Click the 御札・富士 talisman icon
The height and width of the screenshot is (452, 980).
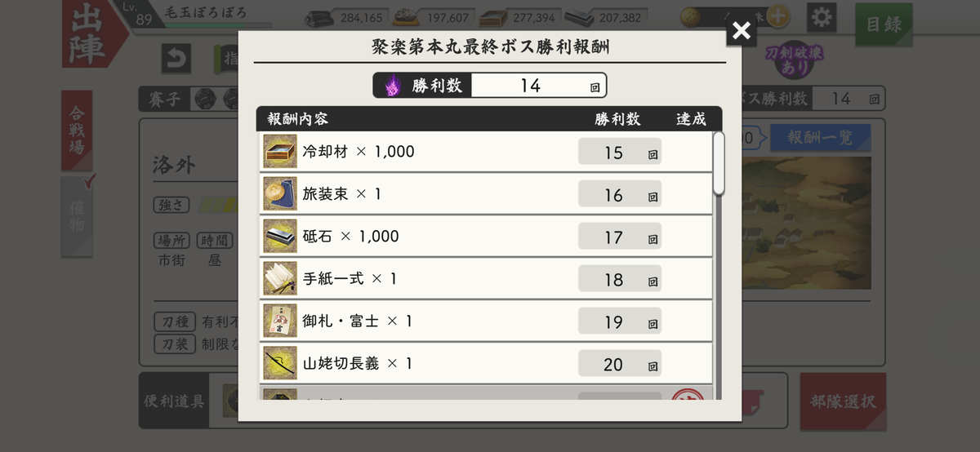click(x=280, y=321)
